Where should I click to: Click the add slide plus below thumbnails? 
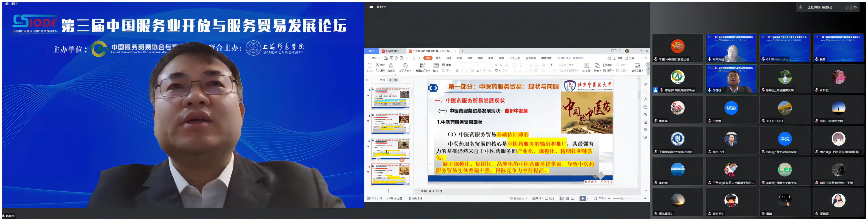(x=388, y=191)
